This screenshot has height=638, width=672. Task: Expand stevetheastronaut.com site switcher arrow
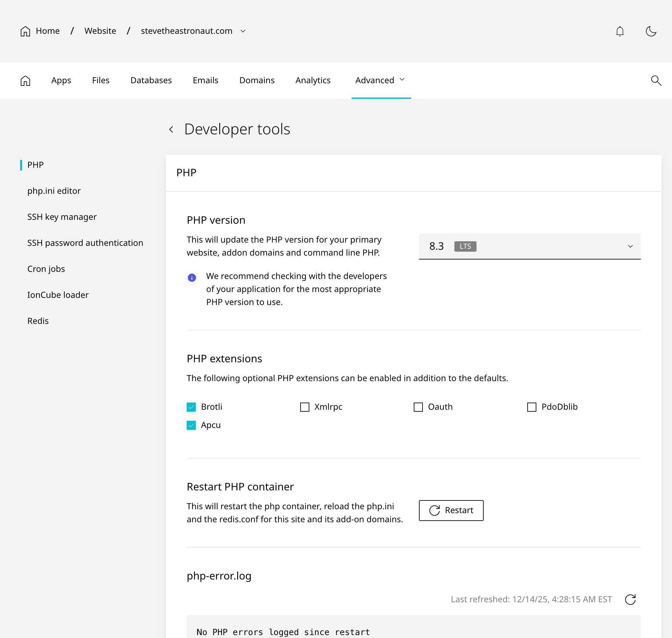pos(243,31)
